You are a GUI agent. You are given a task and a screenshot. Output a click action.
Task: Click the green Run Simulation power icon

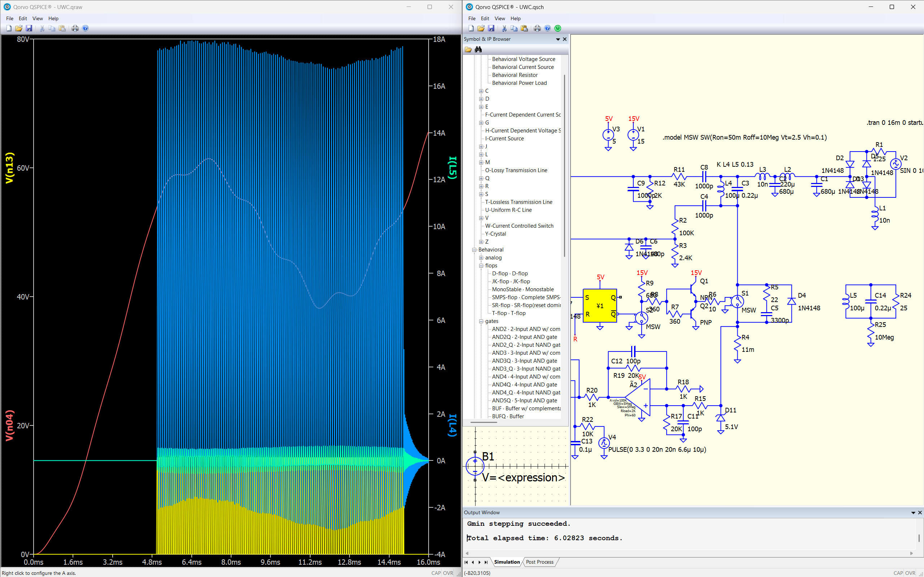(x=558, y=28)
